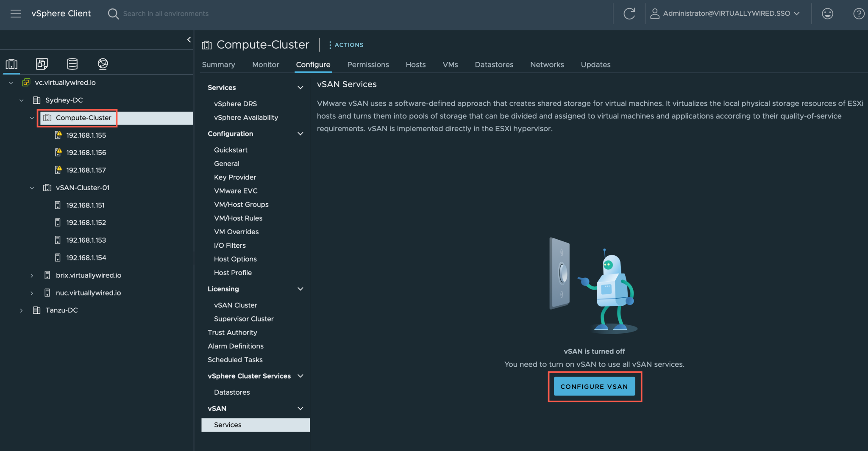Image resolution: width=868 pixels, height=451 pixels.
Task: Collapse the navigator panel with the arrow
Action: 189,39
